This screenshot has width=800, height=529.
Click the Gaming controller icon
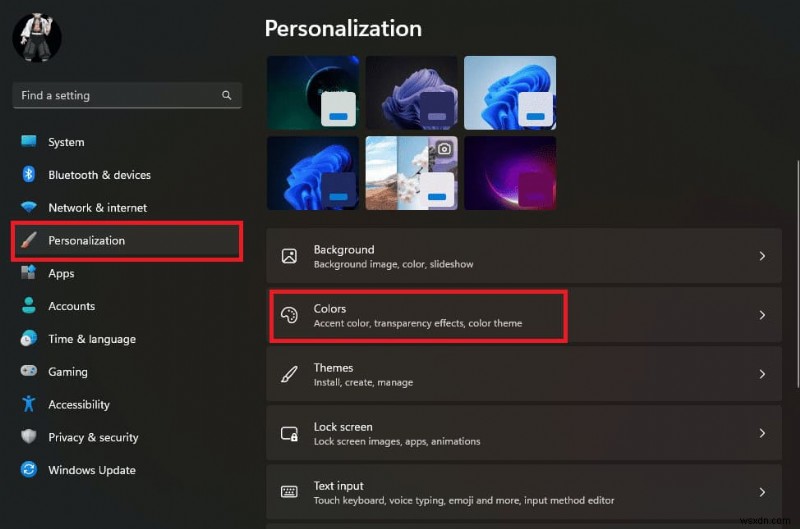(29, 371)
